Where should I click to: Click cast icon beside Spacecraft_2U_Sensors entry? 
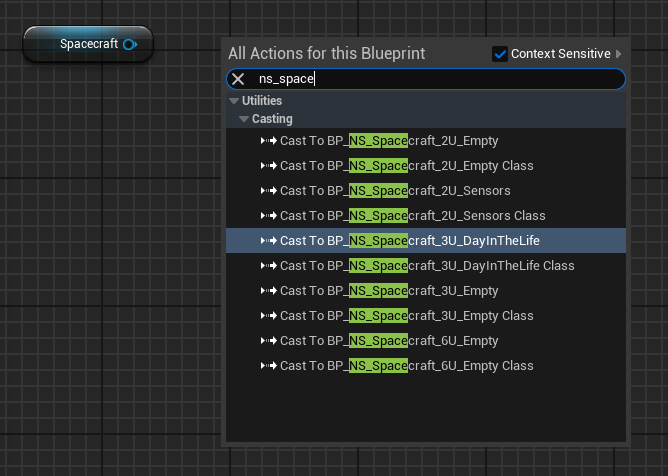(x=268, y=190)
